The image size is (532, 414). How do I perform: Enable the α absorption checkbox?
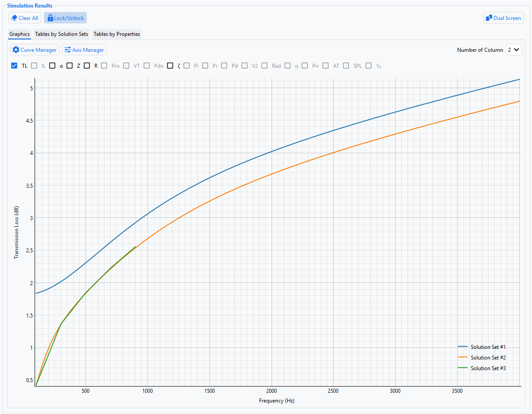(x=52, y=66)
